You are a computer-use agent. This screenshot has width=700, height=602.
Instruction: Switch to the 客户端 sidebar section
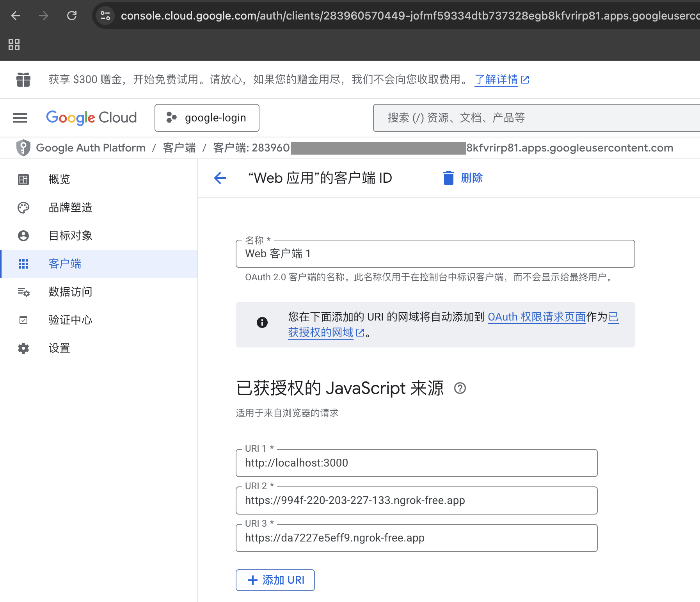coord(65,264)
